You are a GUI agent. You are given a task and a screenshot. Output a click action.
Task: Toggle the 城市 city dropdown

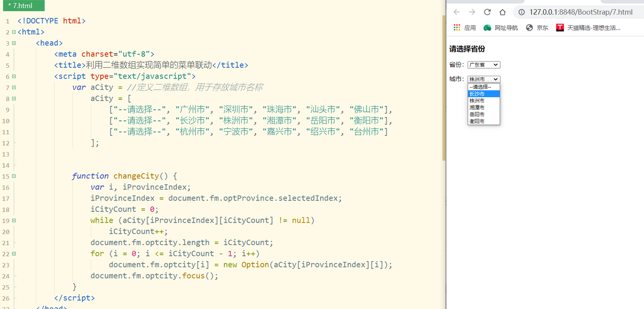tap(484, 79)
